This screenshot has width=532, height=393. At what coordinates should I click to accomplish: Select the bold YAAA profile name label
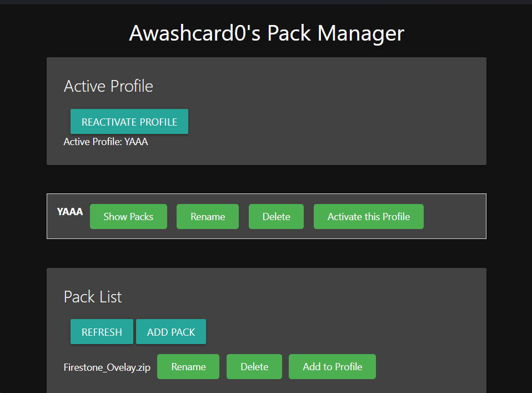pos(70,212)
